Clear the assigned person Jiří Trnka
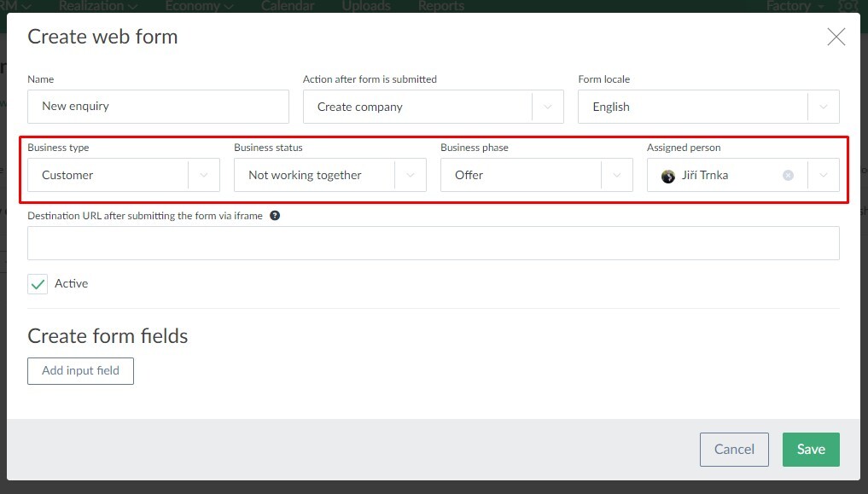The width and height of the screenshot is (868, 494). tap(788, 175)
